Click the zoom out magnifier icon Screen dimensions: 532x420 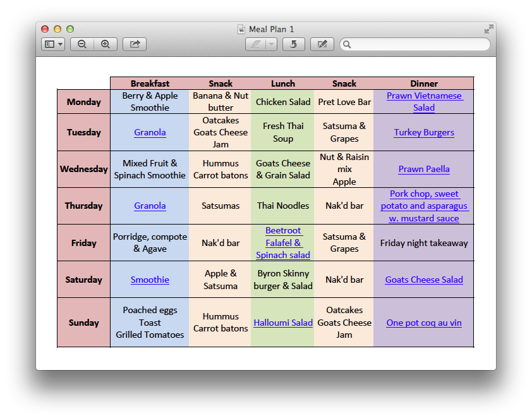[82, 44]
